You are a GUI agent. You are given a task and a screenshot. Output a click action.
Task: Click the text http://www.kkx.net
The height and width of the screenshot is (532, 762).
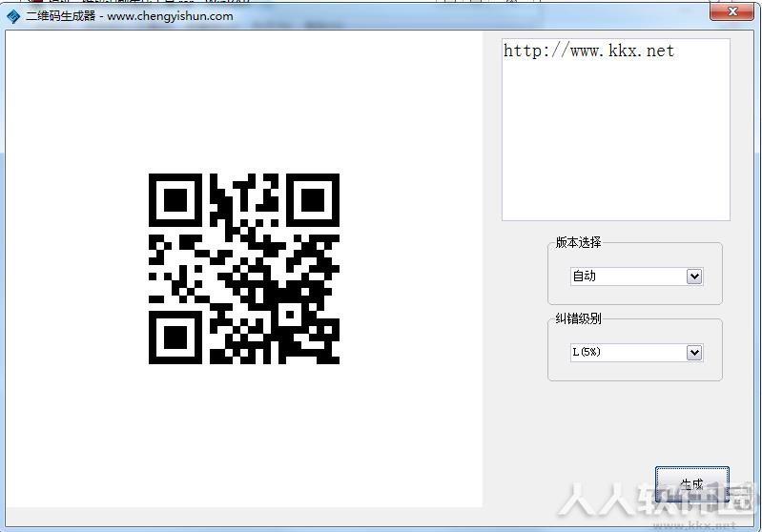click(588, 51)
